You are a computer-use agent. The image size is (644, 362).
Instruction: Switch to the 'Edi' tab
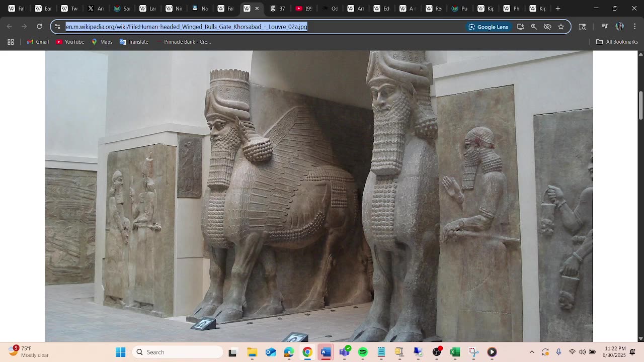382,9
